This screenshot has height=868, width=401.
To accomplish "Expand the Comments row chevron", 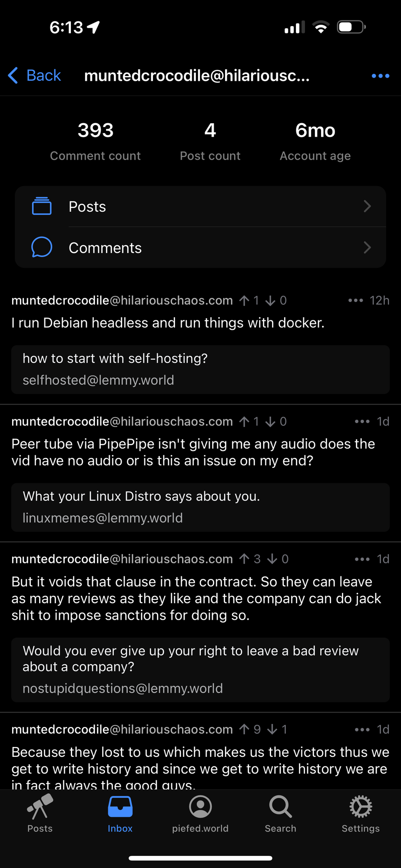I will (x=367, y=247).
